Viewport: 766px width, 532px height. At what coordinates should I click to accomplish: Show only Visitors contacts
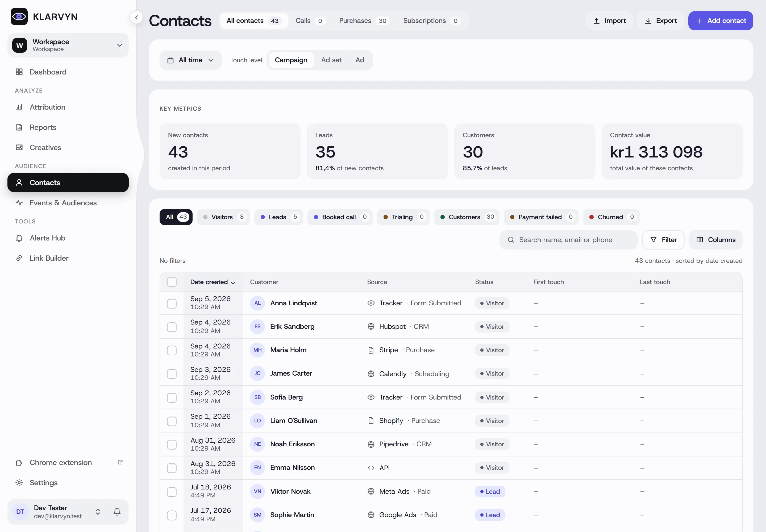pos(223,217)
